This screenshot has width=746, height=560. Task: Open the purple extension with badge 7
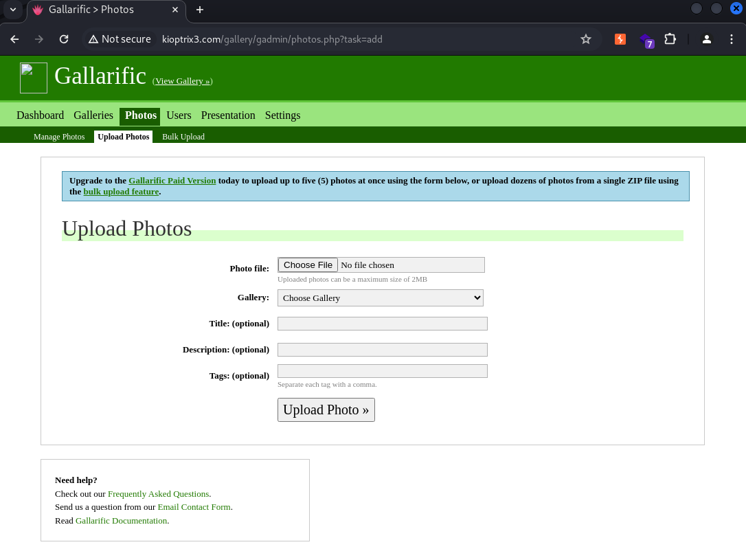[x=646, y=41]
